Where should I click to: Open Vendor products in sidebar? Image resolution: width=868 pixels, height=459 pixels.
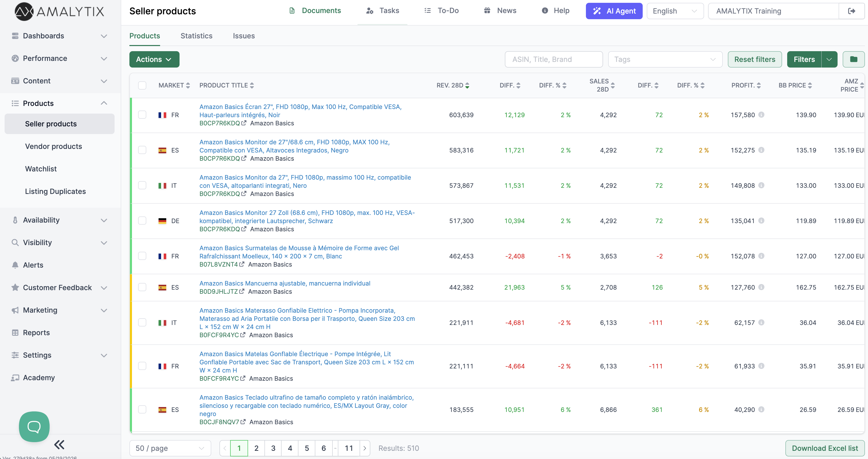(53, 146)
